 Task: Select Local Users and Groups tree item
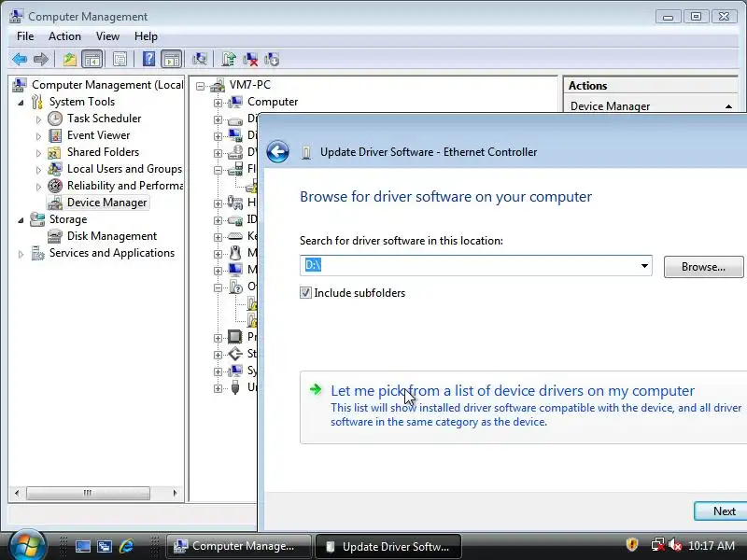(x=124, y=169)
